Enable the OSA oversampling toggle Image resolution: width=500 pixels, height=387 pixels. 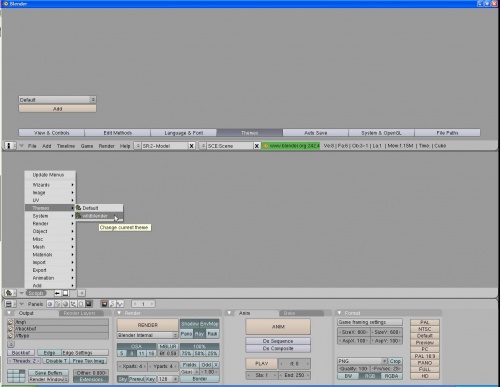[x=136, y=346]
